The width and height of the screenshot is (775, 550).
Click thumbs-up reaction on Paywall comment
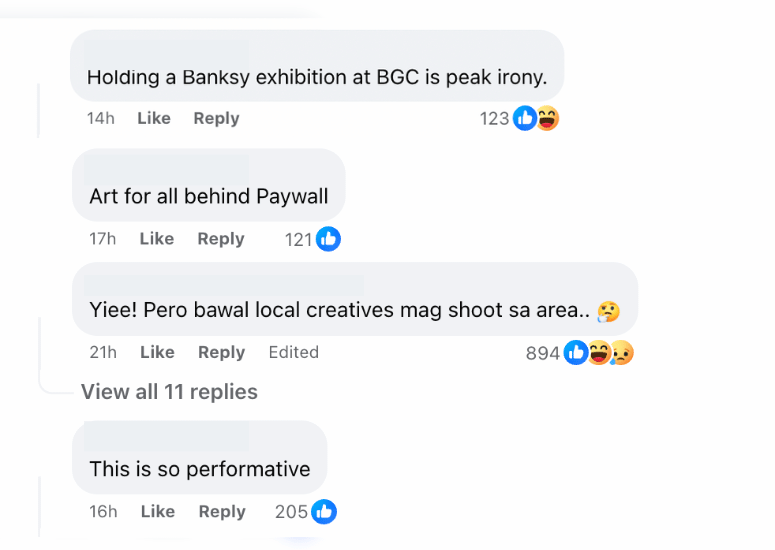point(328,239)
